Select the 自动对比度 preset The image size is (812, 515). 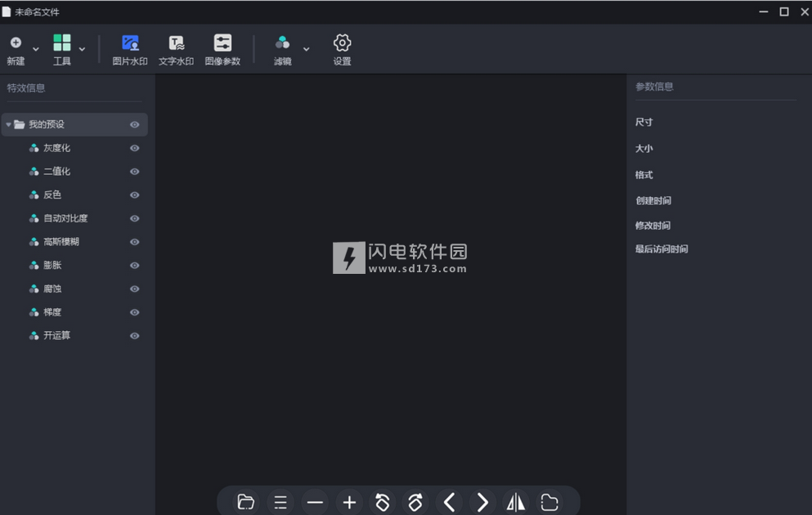(x=65, y=218)
